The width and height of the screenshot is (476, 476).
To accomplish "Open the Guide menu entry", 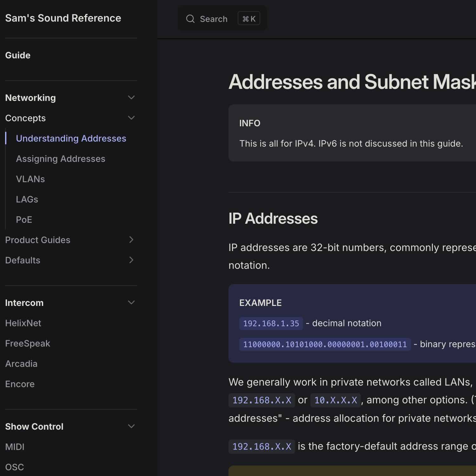I will (x=18, y=55).
